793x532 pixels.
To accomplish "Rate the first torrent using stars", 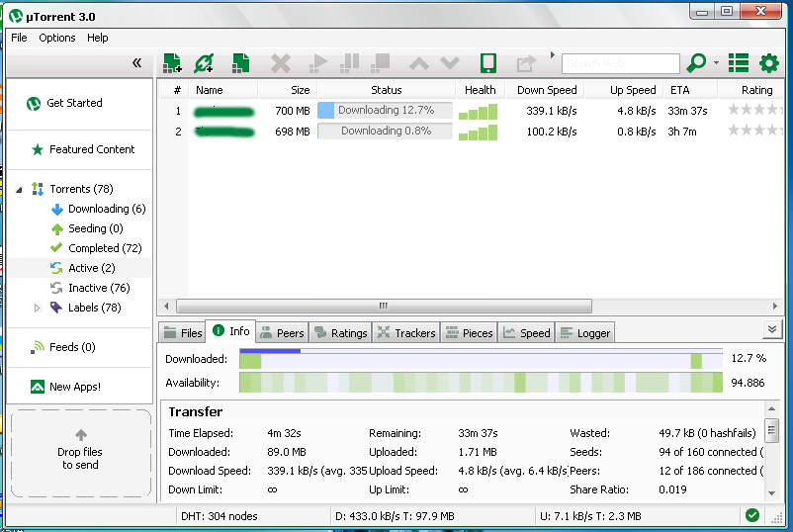I will [754, 110].
